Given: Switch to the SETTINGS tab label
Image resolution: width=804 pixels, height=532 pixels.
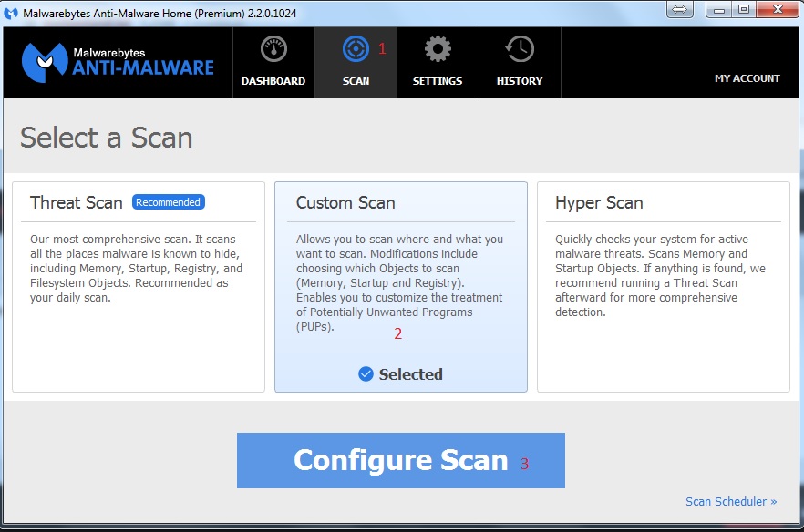Looking at the screenshot, I should coord(438,81).
